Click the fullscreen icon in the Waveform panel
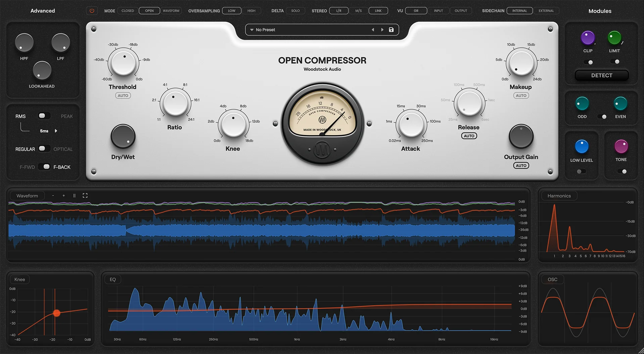The height and width of the screenshot is (354, 644). tap(85, 195)
